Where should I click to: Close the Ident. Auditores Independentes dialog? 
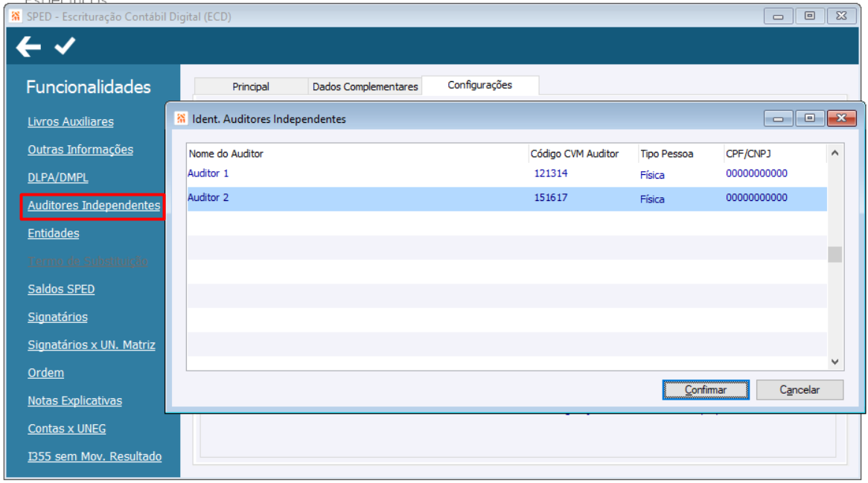tap(841, 118)
